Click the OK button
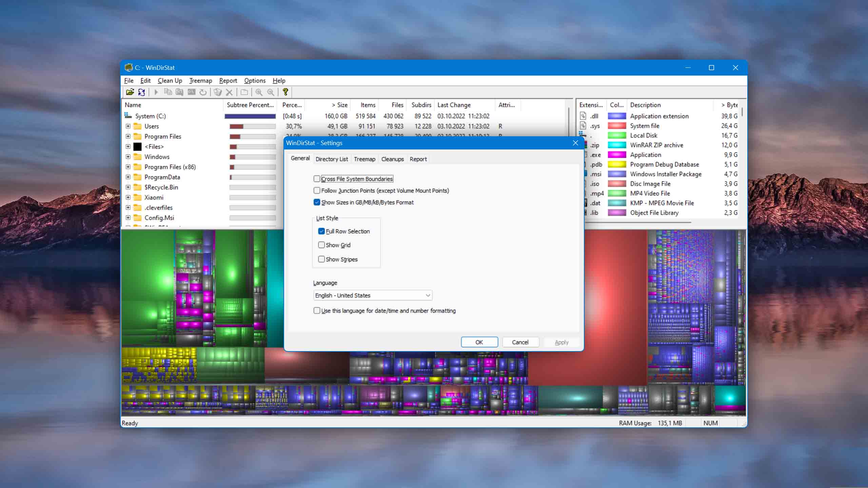 (479, 342)
